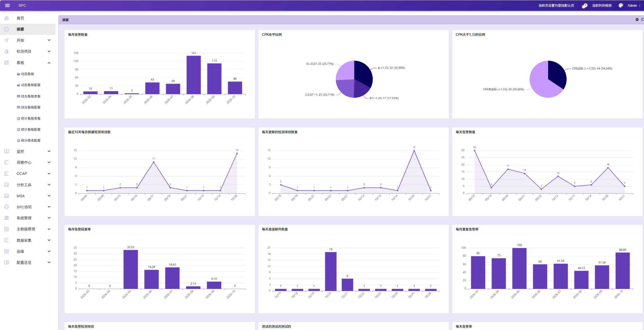644x330 pixels.
Task: Click 当前页设置为登陆默认页 link
Action: pos(556,5)
